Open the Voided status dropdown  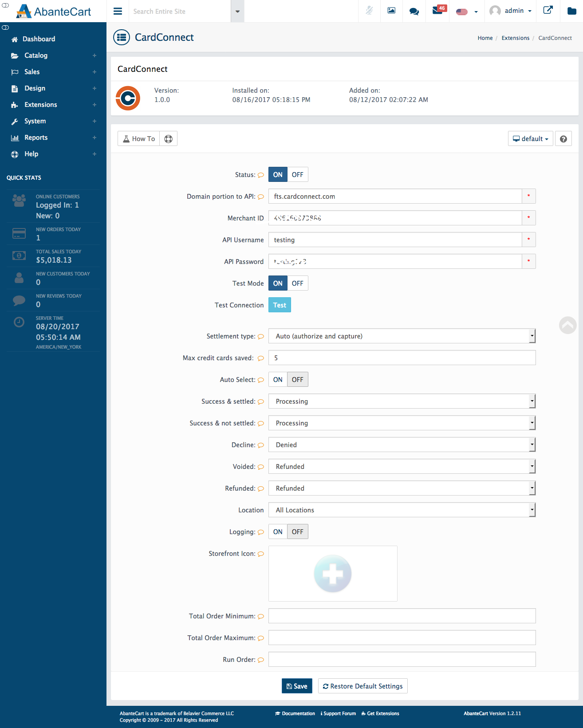402,467
